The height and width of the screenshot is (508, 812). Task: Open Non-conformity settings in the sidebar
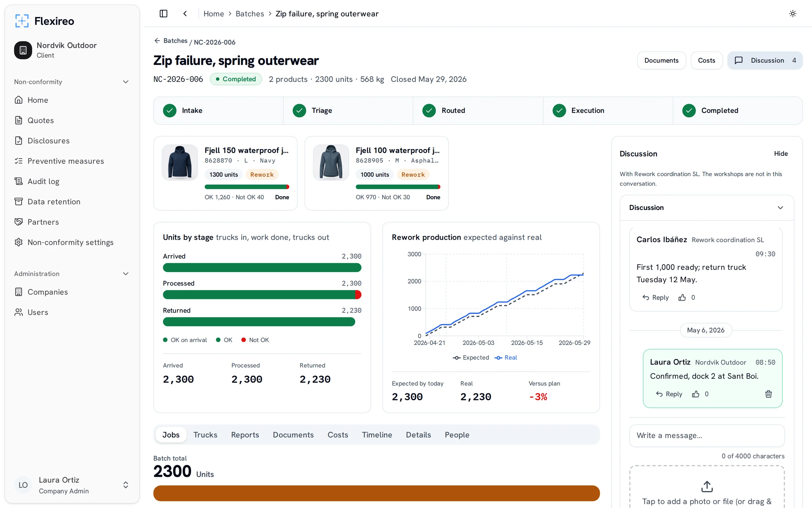[72, 242]
